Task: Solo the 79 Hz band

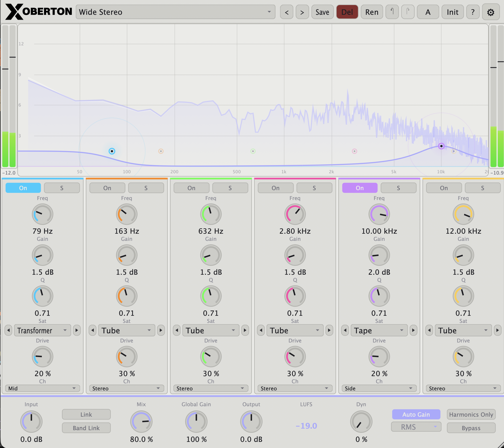Action: [62, 188]
